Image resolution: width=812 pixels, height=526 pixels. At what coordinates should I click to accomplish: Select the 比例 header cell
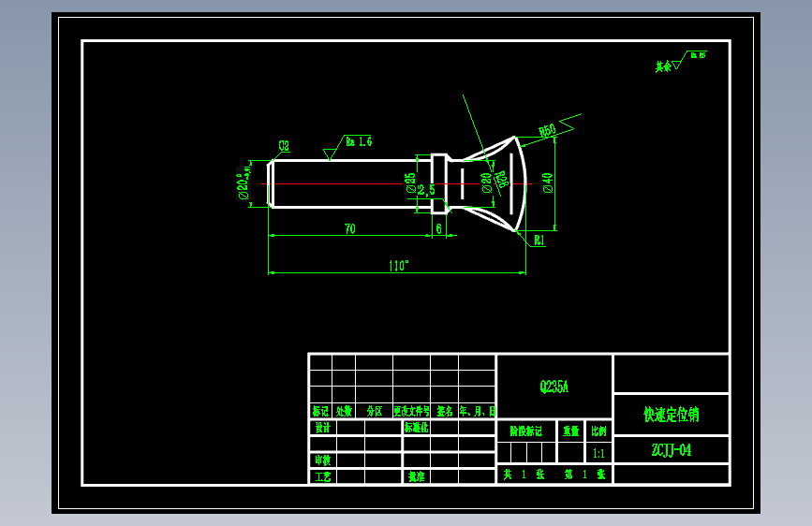tap(598, 431)
